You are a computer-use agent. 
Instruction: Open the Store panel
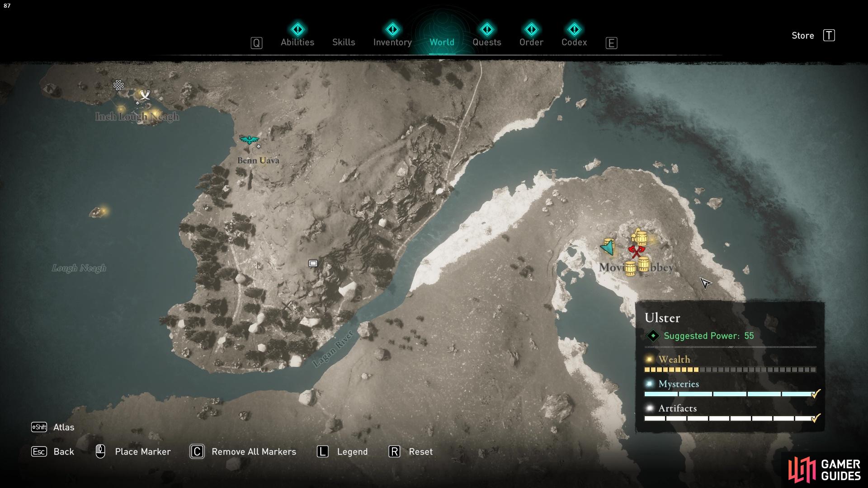click(x=803, y=34)
